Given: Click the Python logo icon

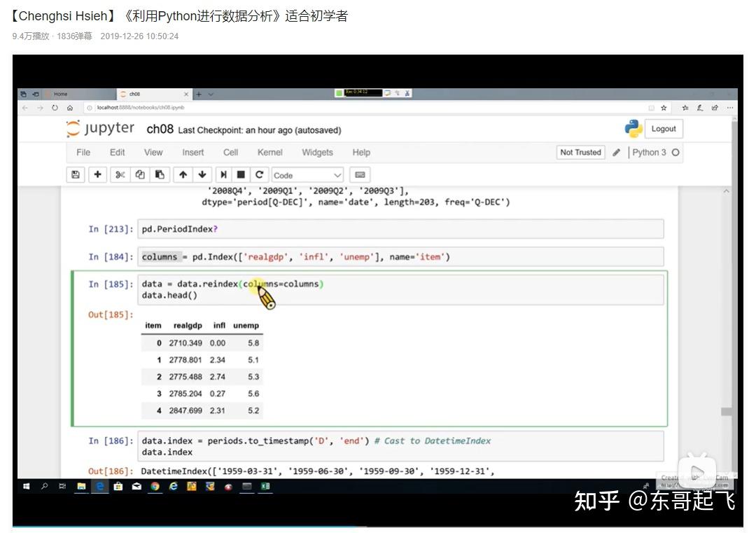Looking at the screenshot, I should click(633, 129).
